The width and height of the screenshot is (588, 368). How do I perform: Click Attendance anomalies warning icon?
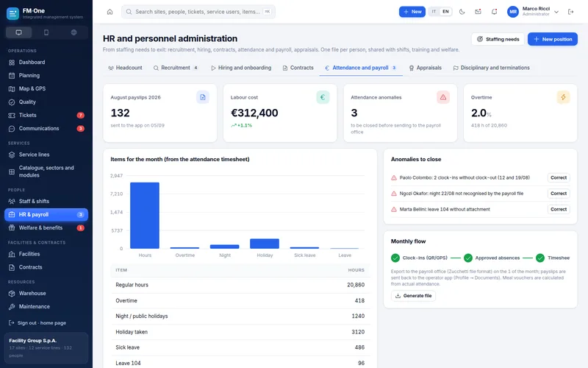point(443,97)
